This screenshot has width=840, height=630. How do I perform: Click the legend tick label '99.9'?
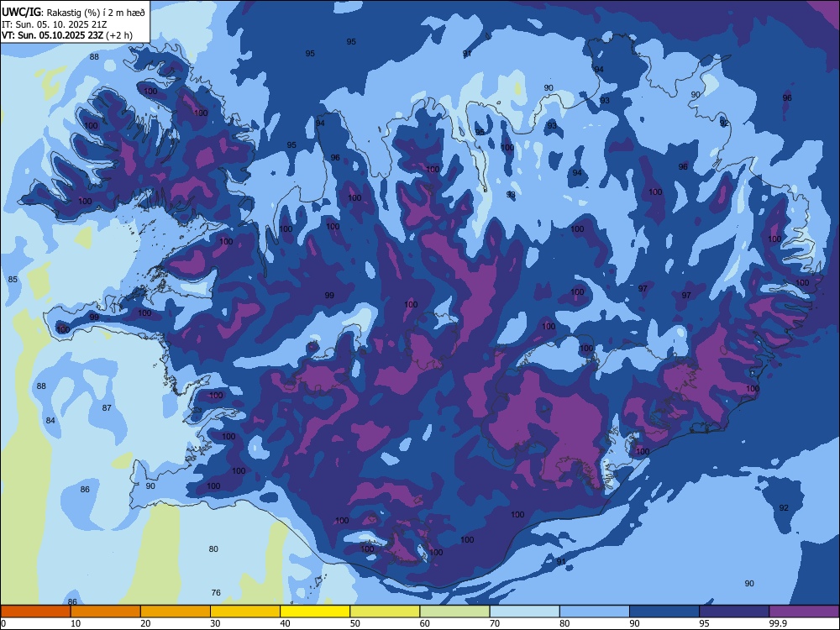coord(778,623)
